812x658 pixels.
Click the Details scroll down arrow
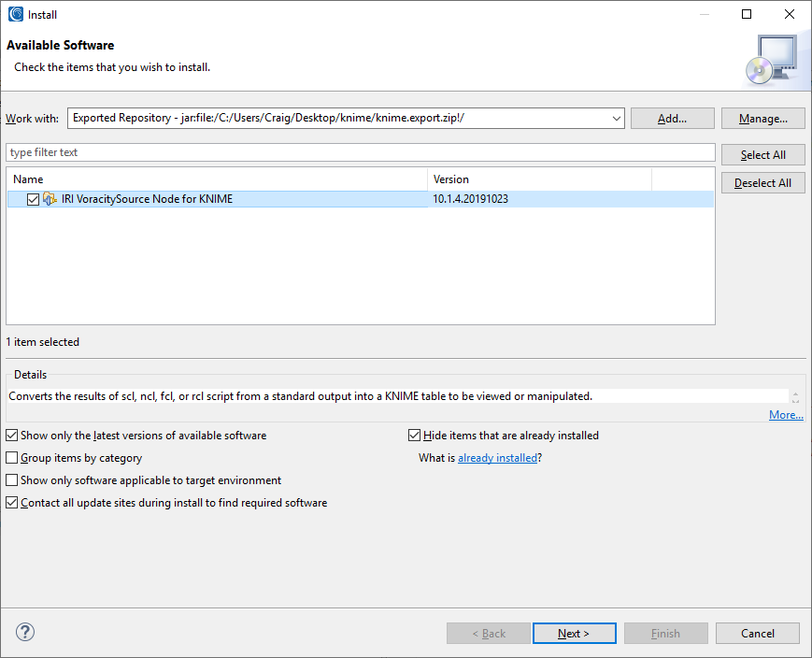(795, 400)
